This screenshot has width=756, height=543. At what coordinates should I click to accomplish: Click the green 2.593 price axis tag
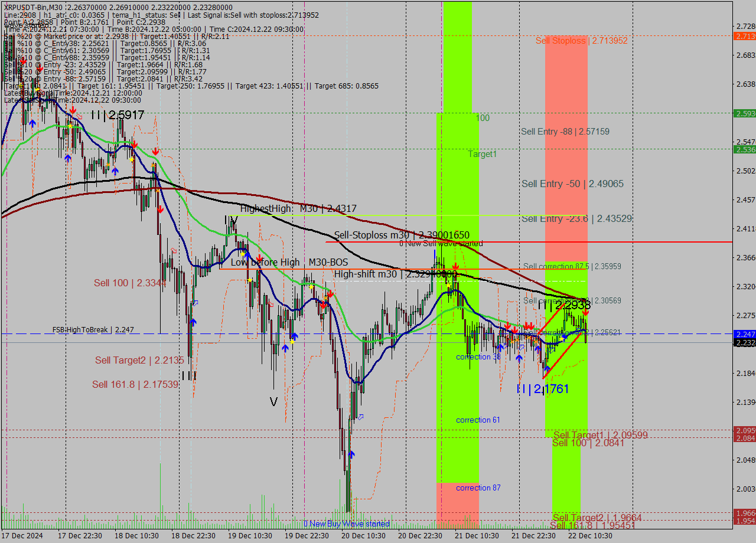[x=744, y=113]
